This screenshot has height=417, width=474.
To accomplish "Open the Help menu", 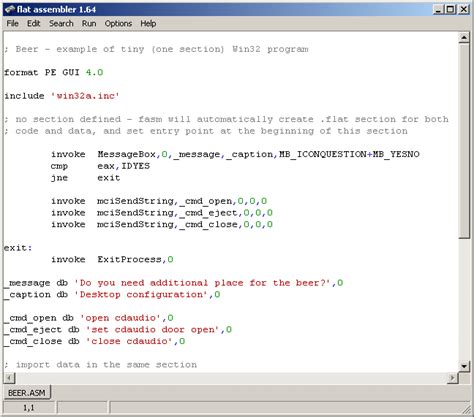I will [148, 24].
